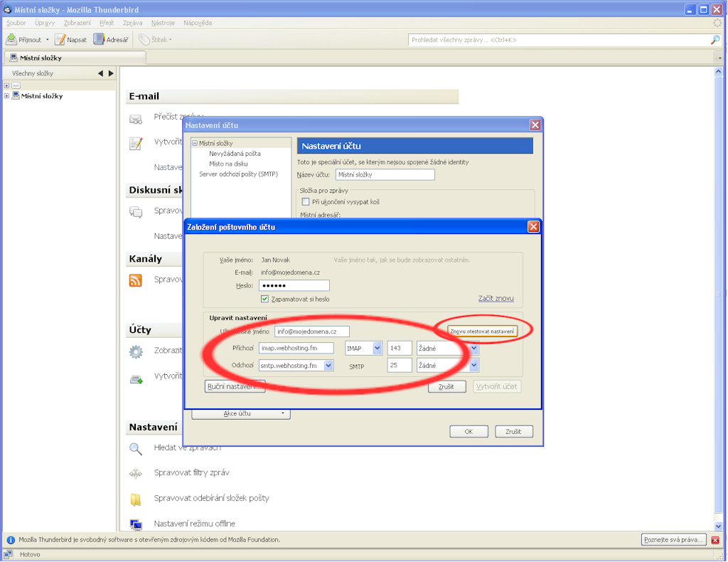Image resolution: width=728 pixels, height=562 pixels.
Task: Click the Heslo password field
Action: [x=294, y=286]
